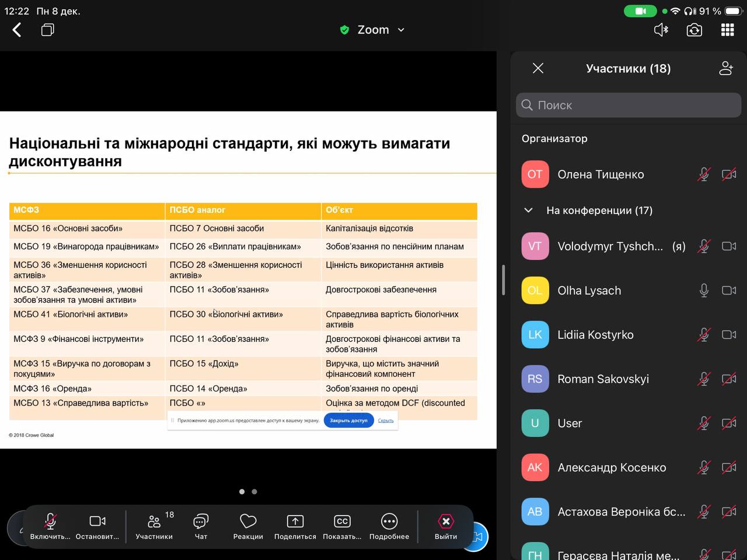Open the More (Подробнее) options icon
Screen dimensions: 747x560
[x=389, y=526]
